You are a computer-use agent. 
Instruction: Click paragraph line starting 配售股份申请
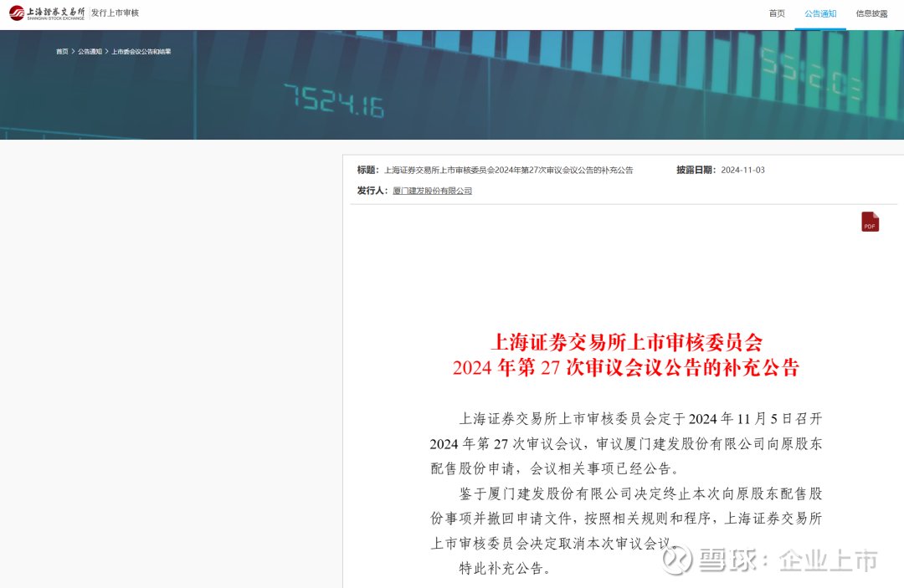coord(555,468)
